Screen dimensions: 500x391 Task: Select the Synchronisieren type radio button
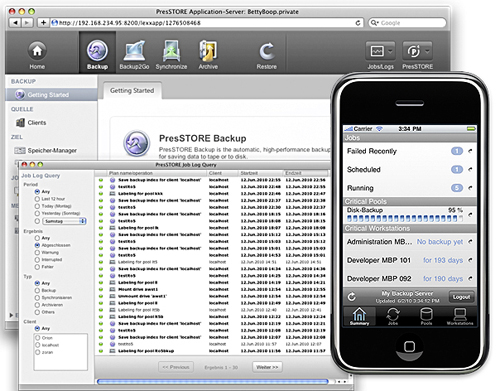tap(37, 298)
